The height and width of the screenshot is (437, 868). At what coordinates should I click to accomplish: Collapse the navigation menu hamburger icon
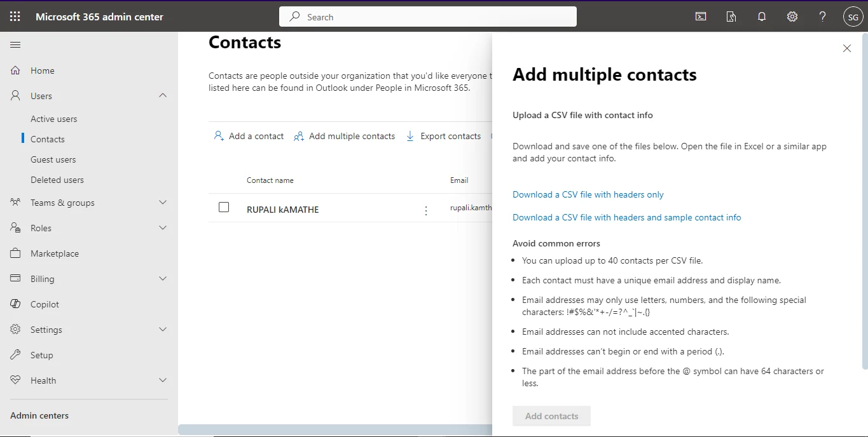[x=15, y=44]
